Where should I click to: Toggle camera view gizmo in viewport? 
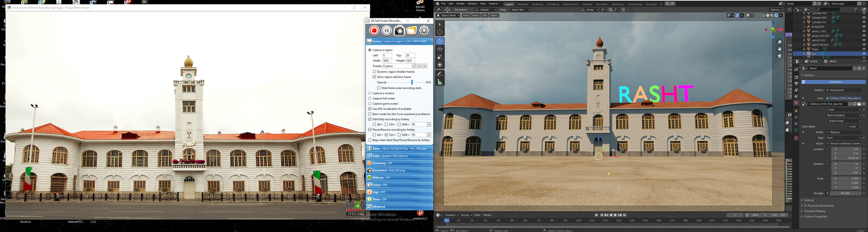click(x=780, y=55)
